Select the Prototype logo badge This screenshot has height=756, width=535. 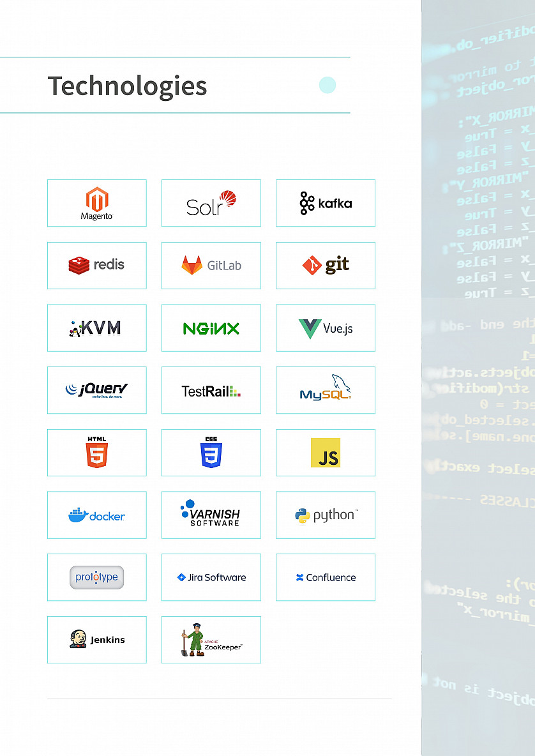97,577
